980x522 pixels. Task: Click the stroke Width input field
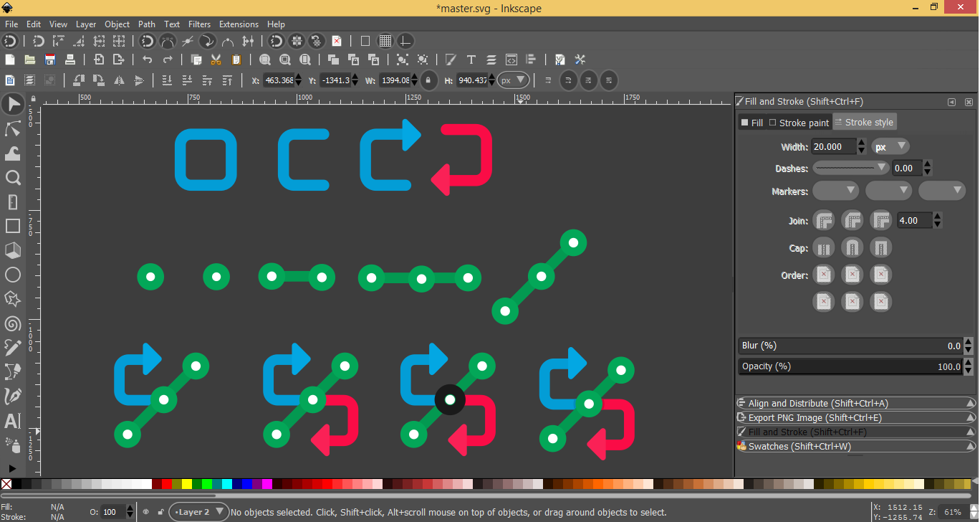(834, 146)
